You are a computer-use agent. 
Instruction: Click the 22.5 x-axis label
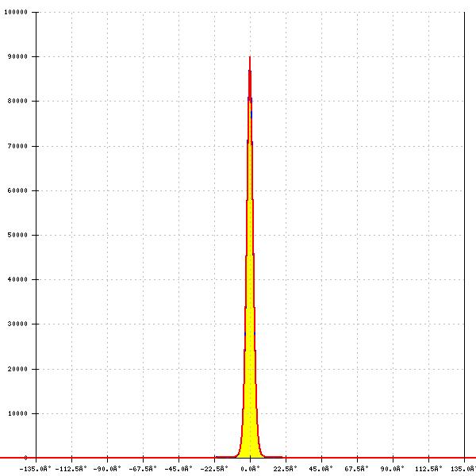286,469
